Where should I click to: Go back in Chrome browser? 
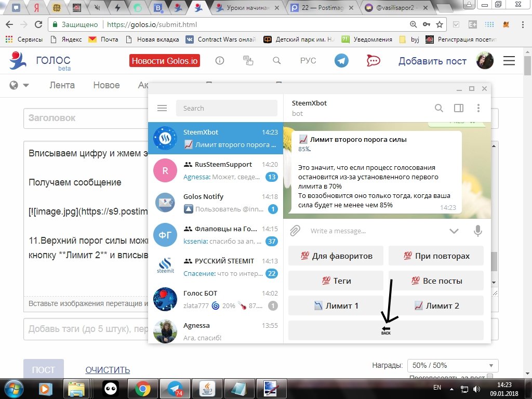pos(9,24)
